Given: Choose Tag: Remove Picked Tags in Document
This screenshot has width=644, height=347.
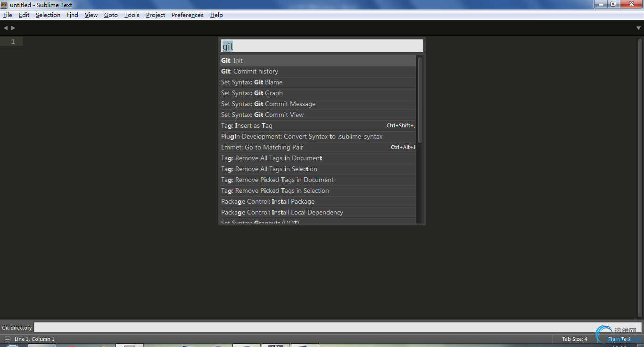Looking at the screenshot, I should pos(318,180).
